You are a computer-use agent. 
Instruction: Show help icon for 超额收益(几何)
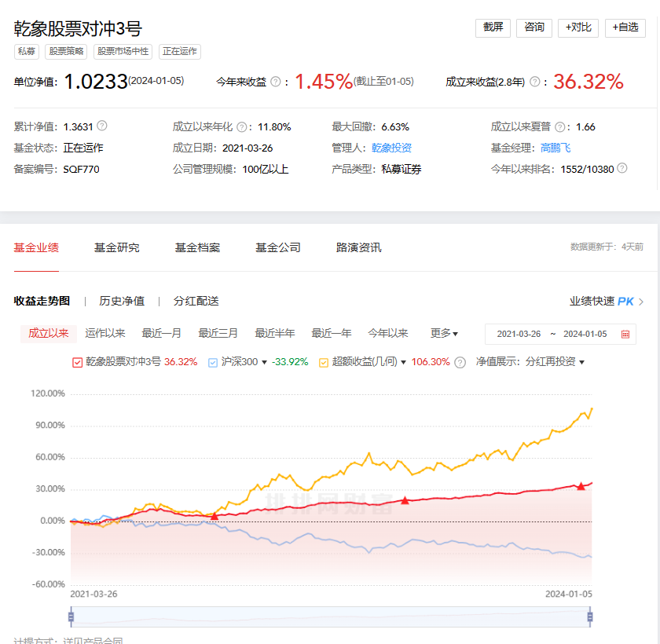pos(460,363)
